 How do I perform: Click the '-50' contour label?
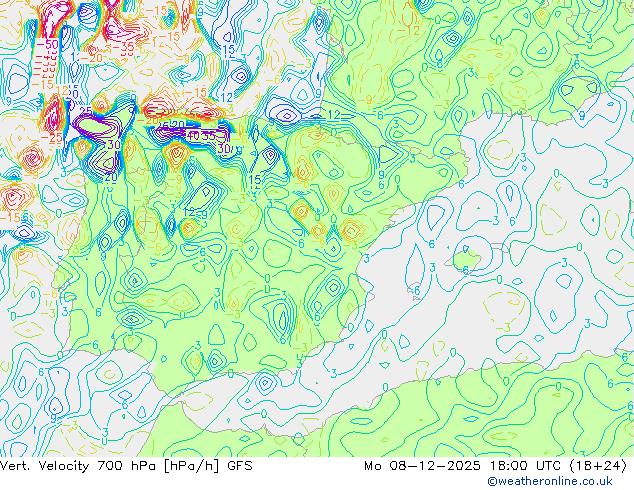[x=48, y=44]
